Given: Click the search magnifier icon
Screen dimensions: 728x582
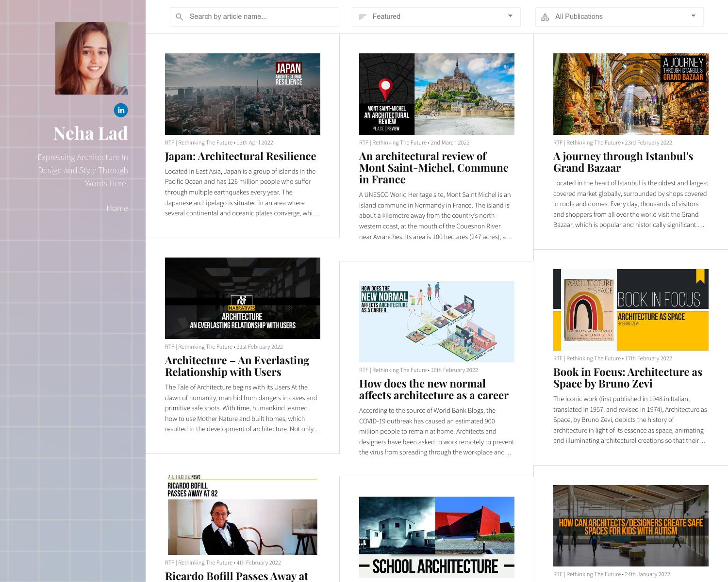Looking at the screenshot, I should (180, 17).
